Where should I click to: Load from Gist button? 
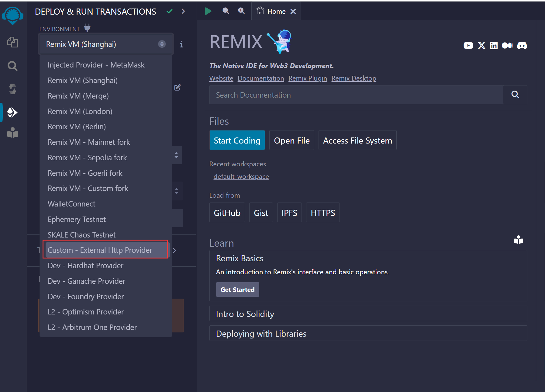[261, 213]
